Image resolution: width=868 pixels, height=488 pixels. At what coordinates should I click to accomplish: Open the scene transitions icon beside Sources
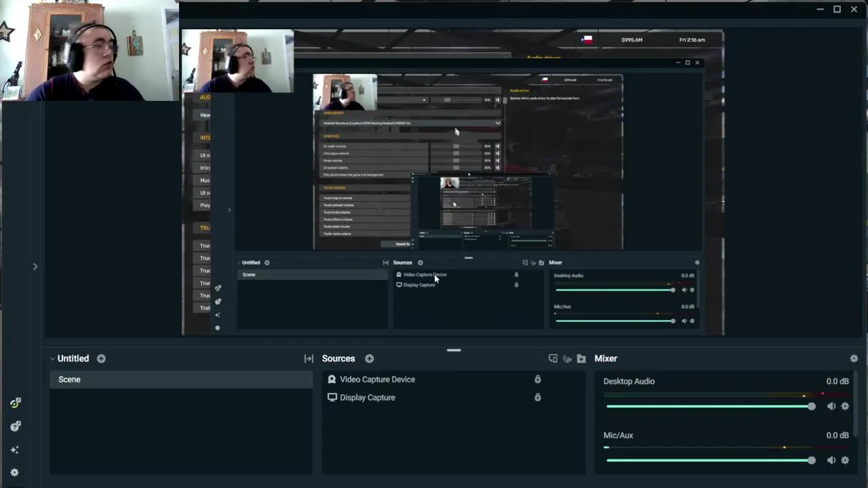309,359
